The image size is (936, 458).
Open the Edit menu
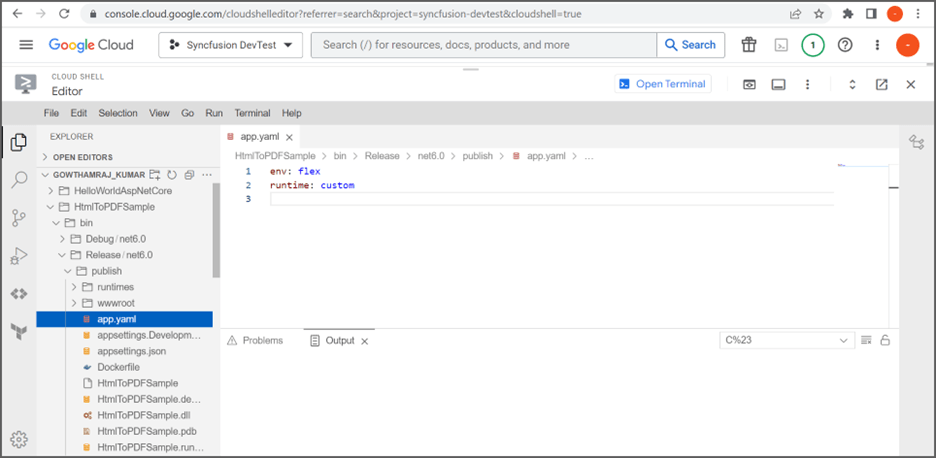79,113
